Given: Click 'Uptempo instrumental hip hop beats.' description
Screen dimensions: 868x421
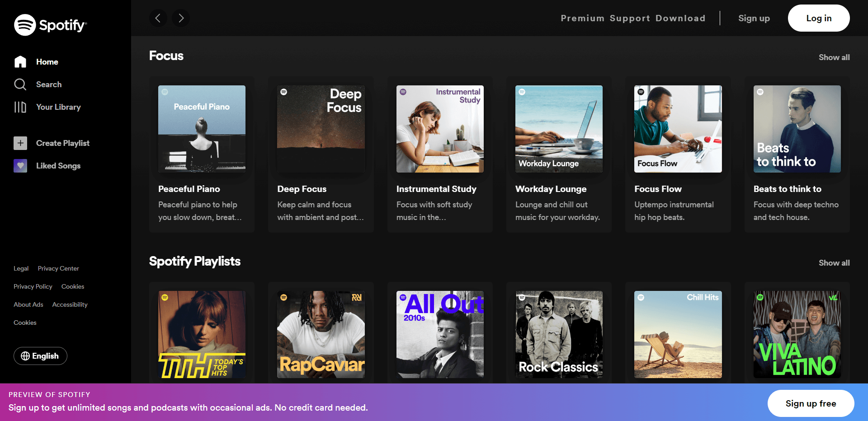Looking at the screenshot, I should click(x=674, y=211).
